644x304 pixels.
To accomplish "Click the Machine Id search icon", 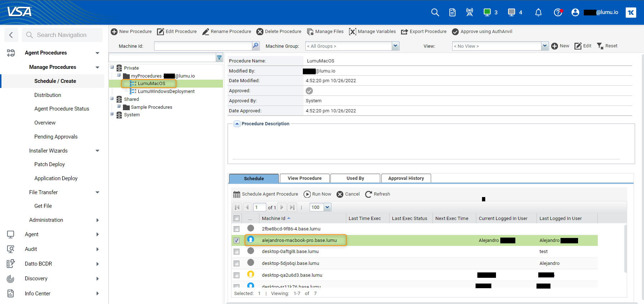I will point(256,46).
